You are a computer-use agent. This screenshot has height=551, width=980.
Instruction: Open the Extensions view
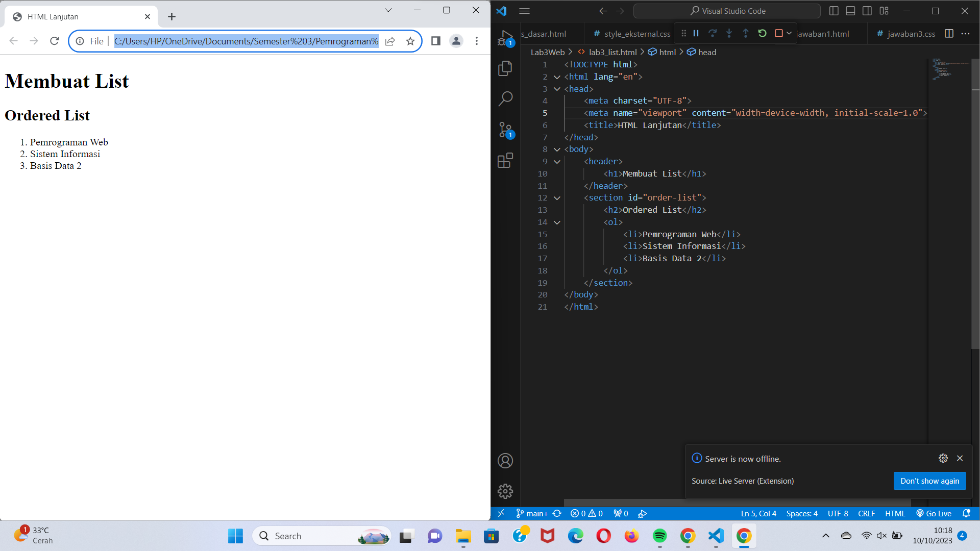[505, 160]
